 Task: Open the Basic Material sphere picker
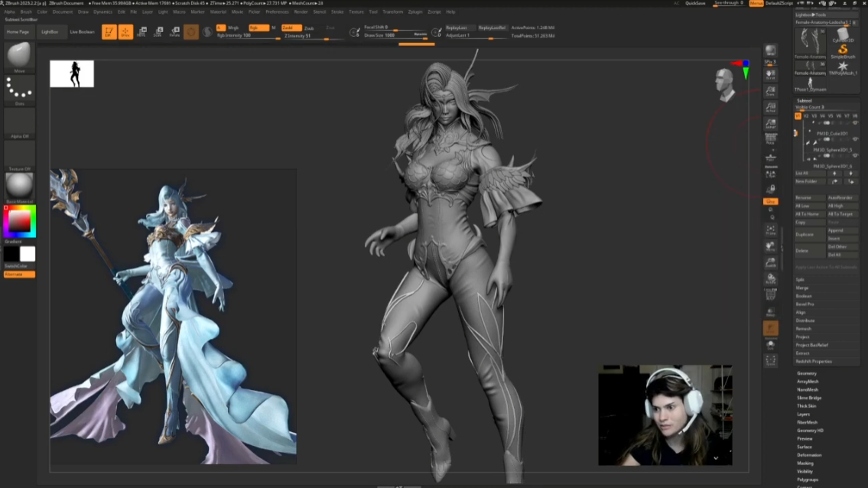coord(19,187)
